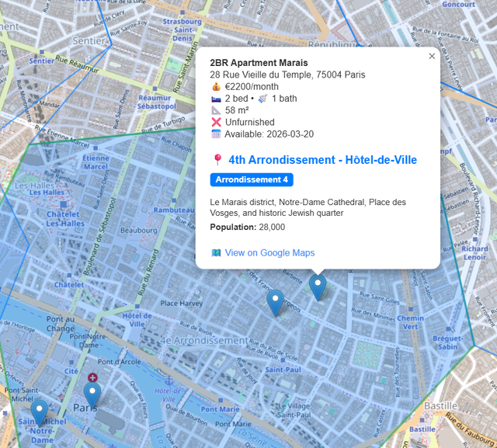Click the Pont d'Arcole label
Viewport: 497px width, 448px height.
coord(119,362)
